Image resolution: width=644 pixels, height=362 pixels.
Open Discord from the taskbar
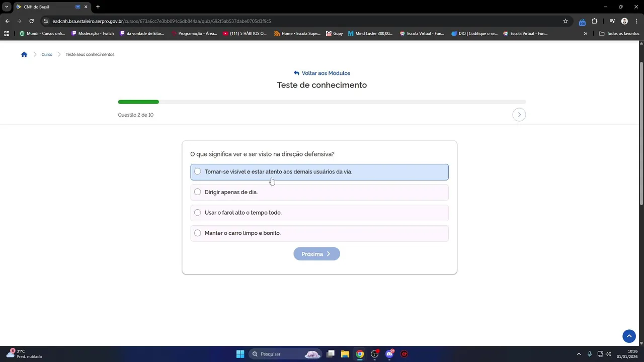[x=389, y=354]
